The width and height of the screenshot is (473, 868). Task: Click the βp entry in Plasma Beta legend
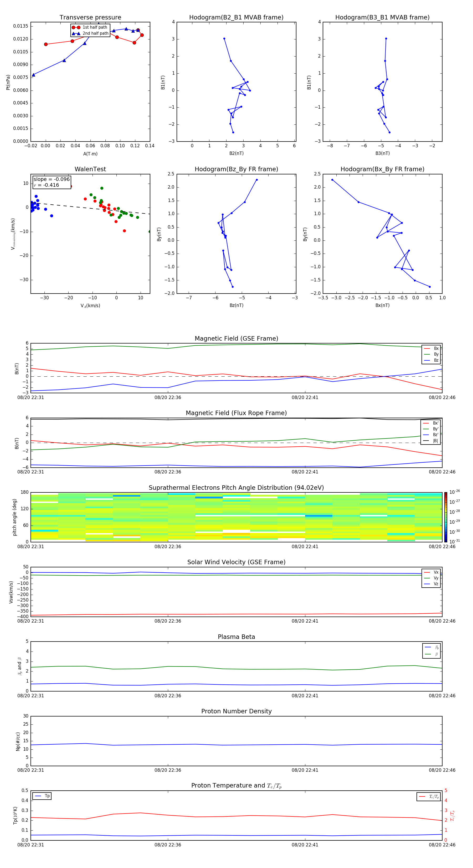click(x=431, y=647)
